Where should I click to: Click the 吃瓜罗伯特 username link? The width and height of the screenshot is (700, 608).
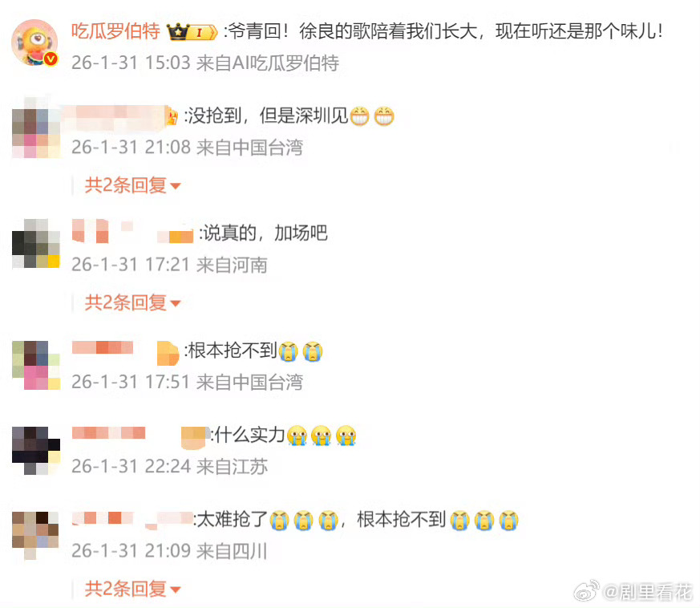coord(115,31)
